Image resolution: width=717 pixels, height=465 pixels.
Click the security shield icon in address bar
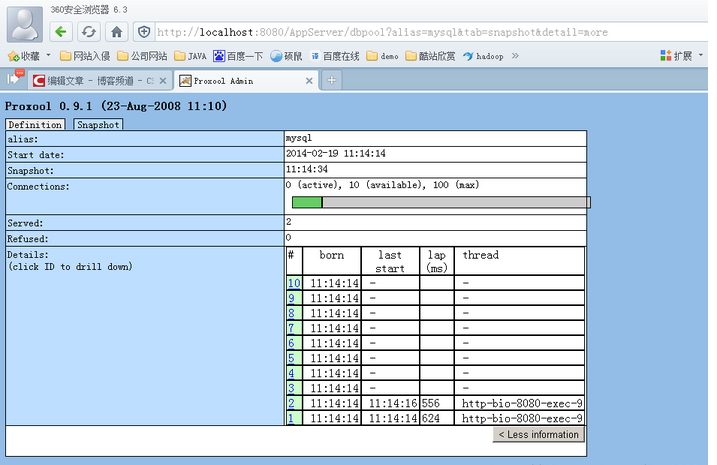tap(144, 32)
